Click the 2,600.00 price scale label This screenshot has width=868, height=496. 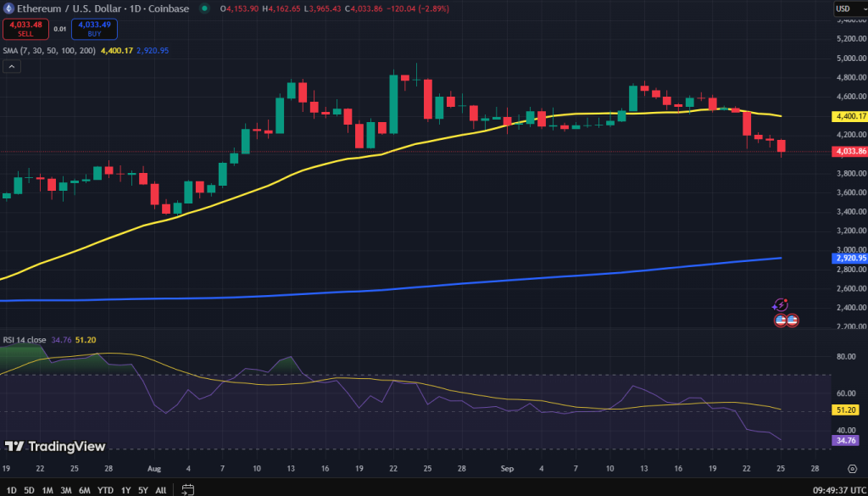tap(851, 288)
